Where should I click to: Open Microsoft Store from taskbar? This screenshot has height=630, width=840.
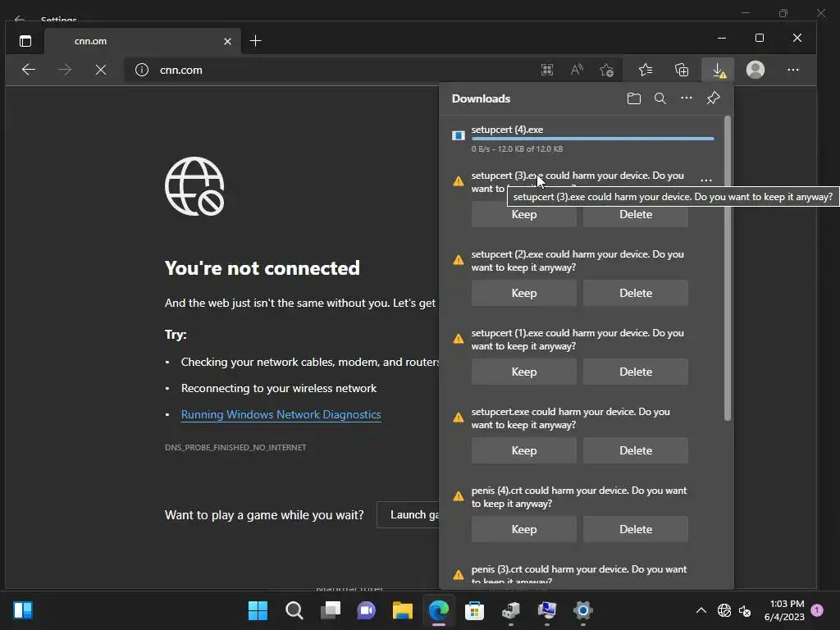click(474, 610)
